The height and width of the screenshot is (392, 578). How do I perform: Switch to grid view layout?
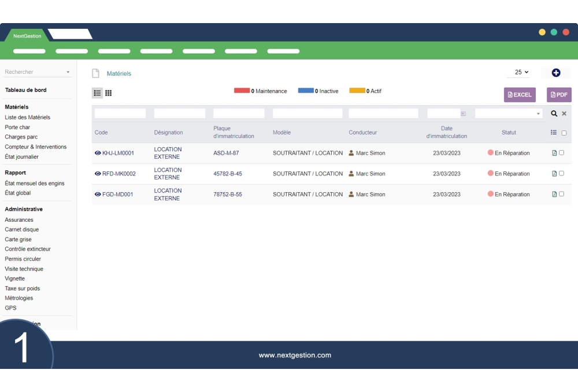point(108,93)
